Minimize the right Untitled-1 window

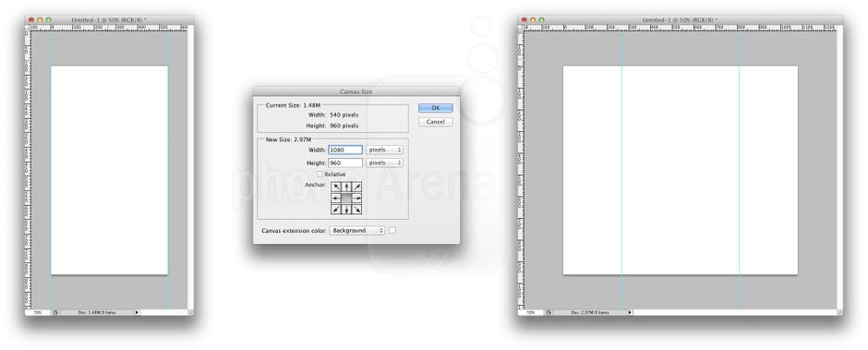coord(533,20)
